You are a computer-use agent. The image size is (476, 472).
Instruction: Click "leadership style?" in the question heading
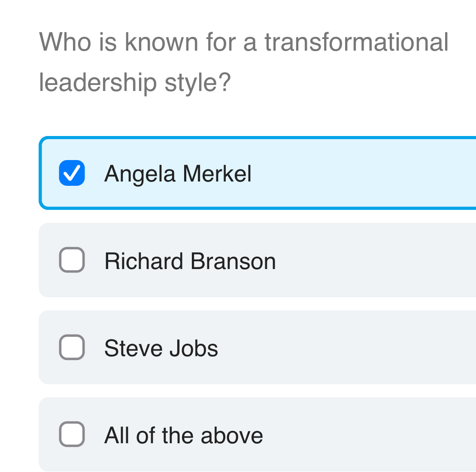pyautogui.click(x=135, y=82)
